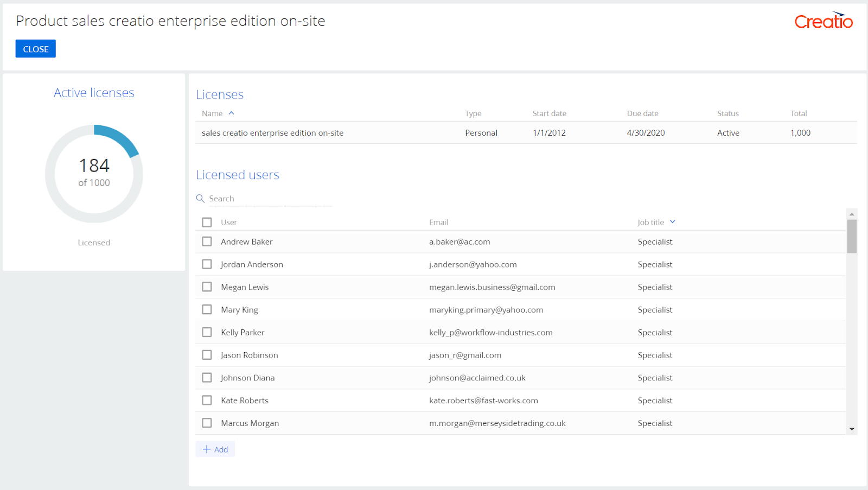Select Kate Roberts's checkbox
Viewport: 868px width, 490px height.
pos(207,400)
